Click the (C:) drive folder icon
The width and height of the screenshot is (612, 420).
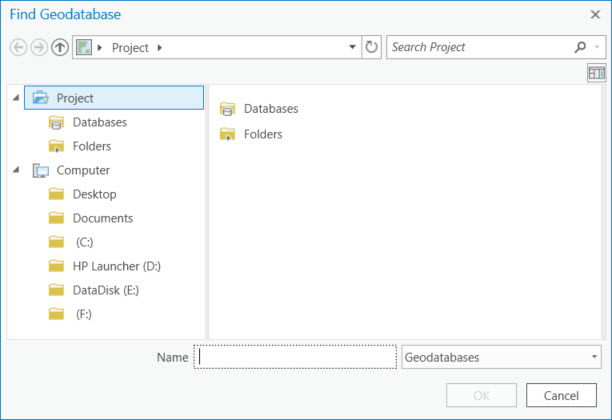pos(56,242)
